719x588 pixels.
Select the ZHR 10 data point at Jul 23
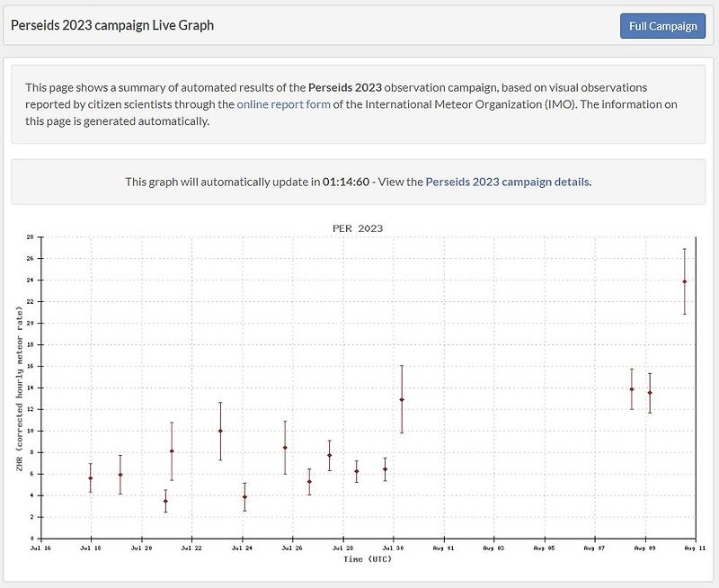(x=218, y=431)
